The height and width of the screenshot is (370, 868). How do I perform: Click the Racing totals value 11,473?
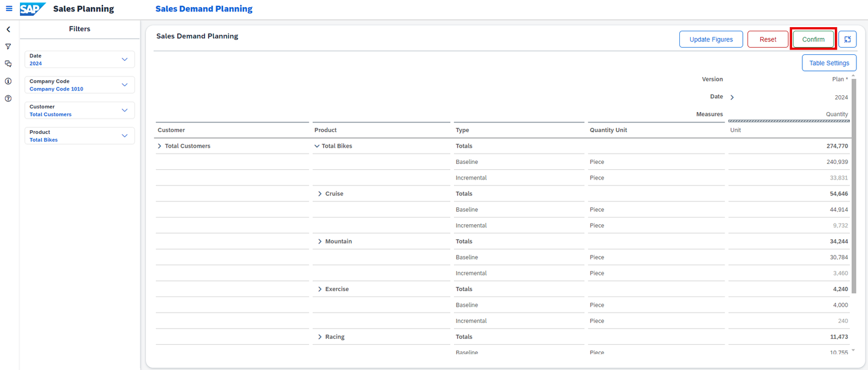tap(838, 336)
